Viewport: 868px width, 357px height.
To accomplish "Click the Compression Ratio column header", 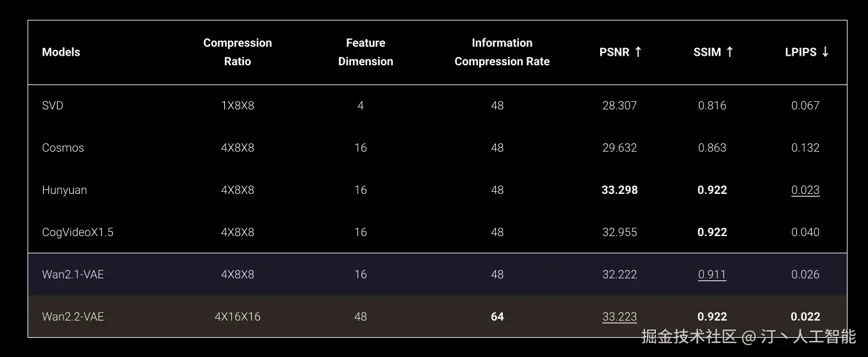I will (x=238, y=52).
